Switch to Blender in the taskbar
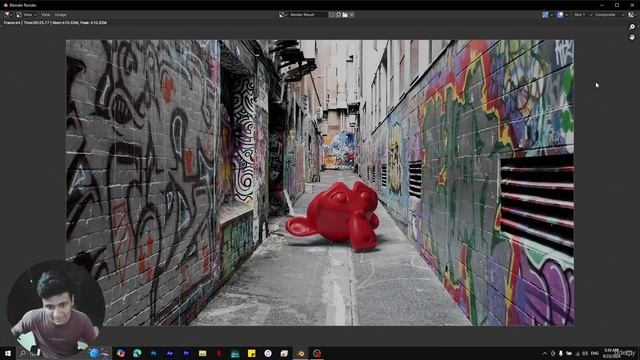 click(300, 353)
